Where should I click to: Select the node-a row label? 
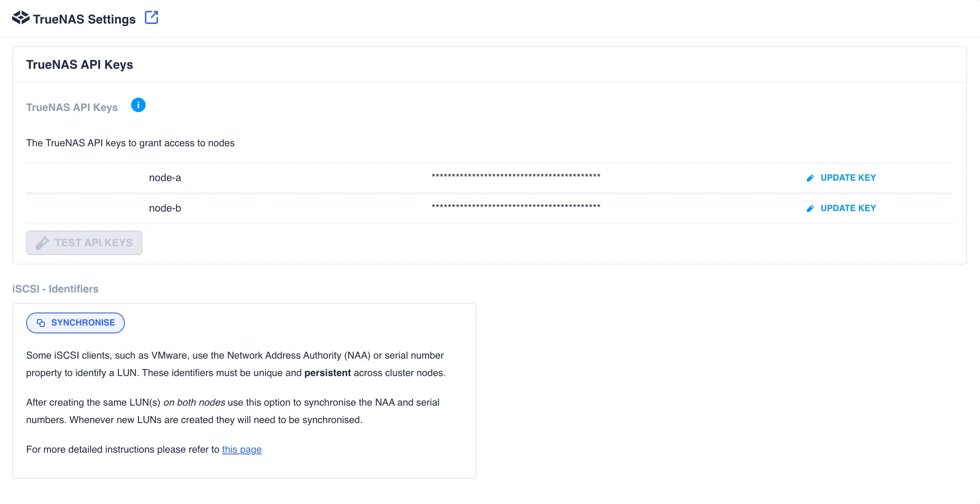click(x=165, y=178)
